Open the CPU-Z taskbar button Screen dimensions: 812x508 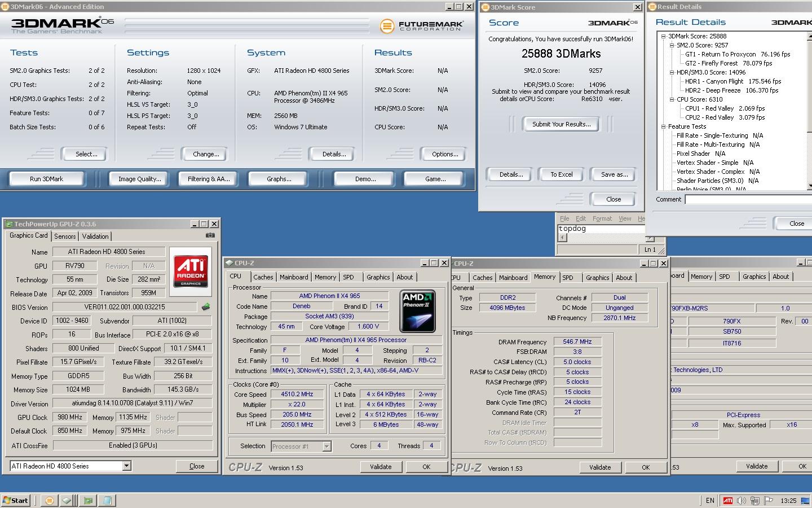(x=68, y=500)
